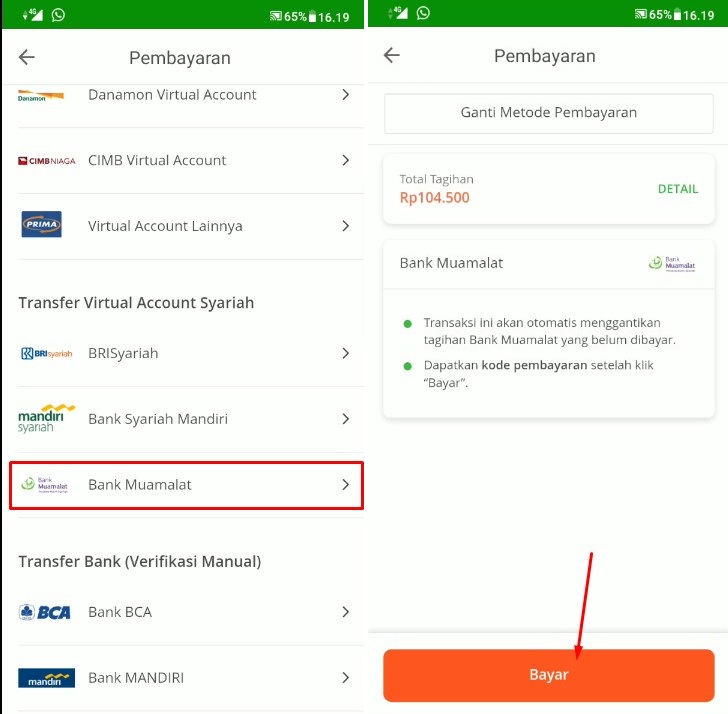The height and width of the screenshot is (714, 728).
Task: Expand Danamon Virtual Account chevron
Action: [345, 95]
